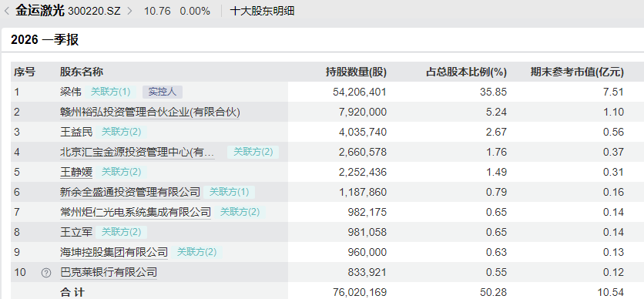Open 常州炬仁光电系统集成有限公司 link
Viewport: 644px width, 299px height.
[136, 213]
